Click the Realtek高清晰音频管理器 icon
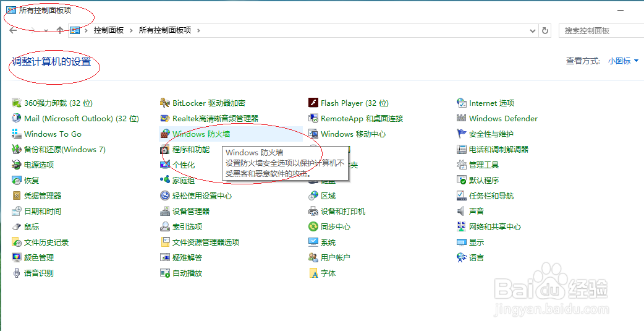Image resolution: width=644 pixels, height=331 pixels. click(x=165, y=118)
